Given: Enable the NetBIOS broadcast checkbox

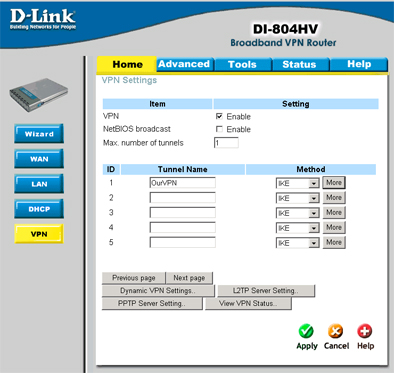Looking at the screenshot, I should [x=219, y=129].
